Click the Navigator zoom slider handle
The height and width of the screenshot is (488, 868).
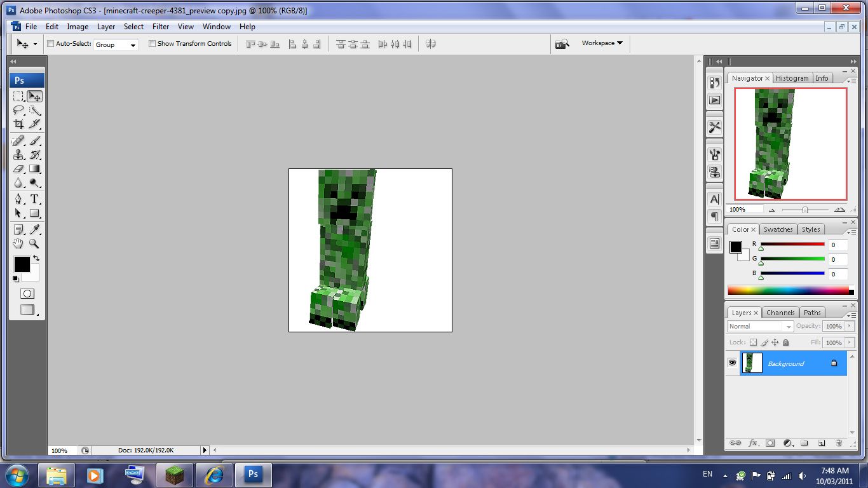pos(805,210)
